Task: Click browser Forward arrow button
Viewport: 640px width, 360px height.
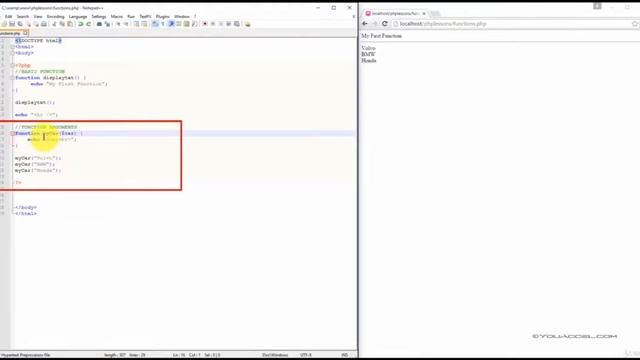Action: [375, 24]
